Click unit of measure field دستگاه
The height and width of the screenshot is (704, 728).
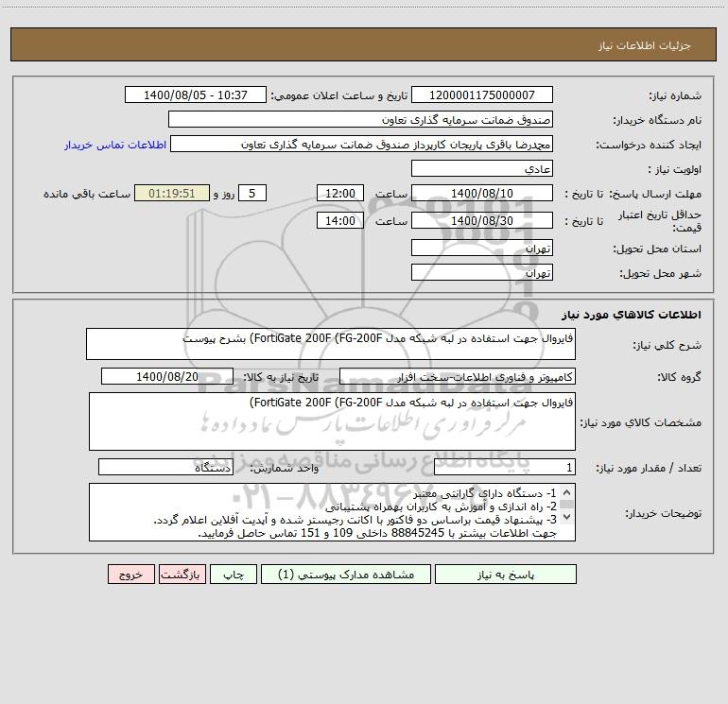(x=165, y=467)
